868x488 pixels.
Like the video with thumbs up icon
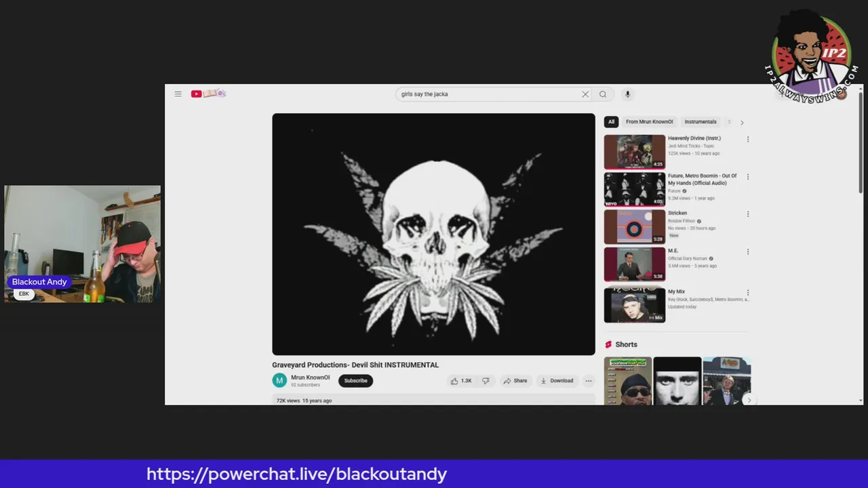tap(454, 381)
